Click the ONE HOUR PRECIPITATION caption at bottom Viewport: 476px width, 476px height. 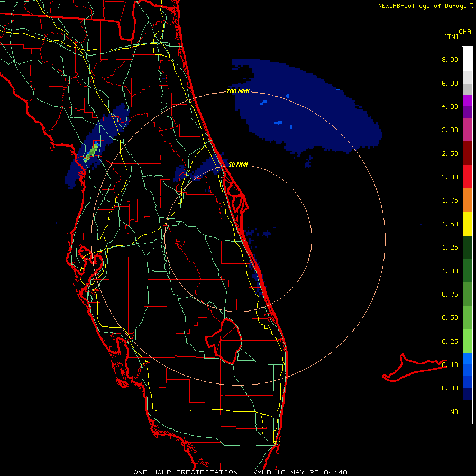[x=241, y=472]
